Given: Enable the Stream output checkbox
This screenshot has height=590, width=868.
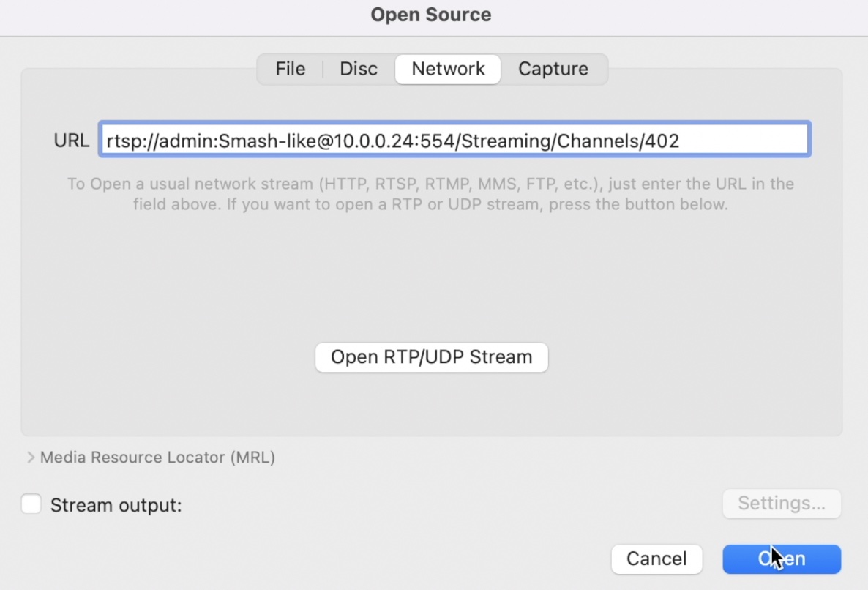Looking at the screenshot, I should tap(31, 504).
